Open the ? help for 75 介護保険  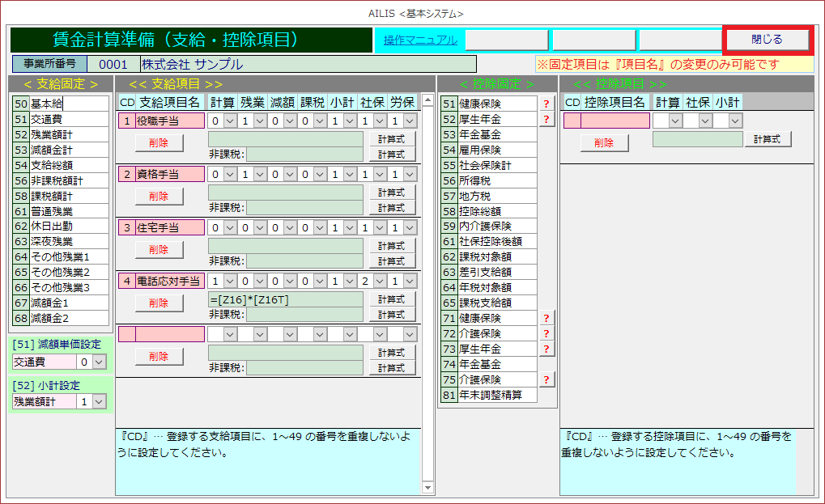pyautogui.click(x=546, y=379)
